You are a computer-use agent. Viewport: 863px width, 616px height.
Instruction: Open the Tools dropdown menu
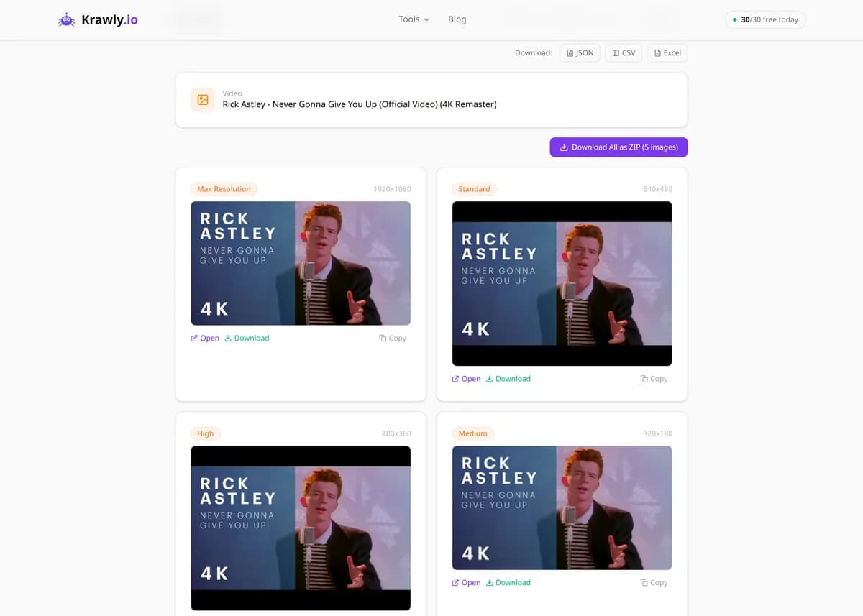tap(414, 19)
